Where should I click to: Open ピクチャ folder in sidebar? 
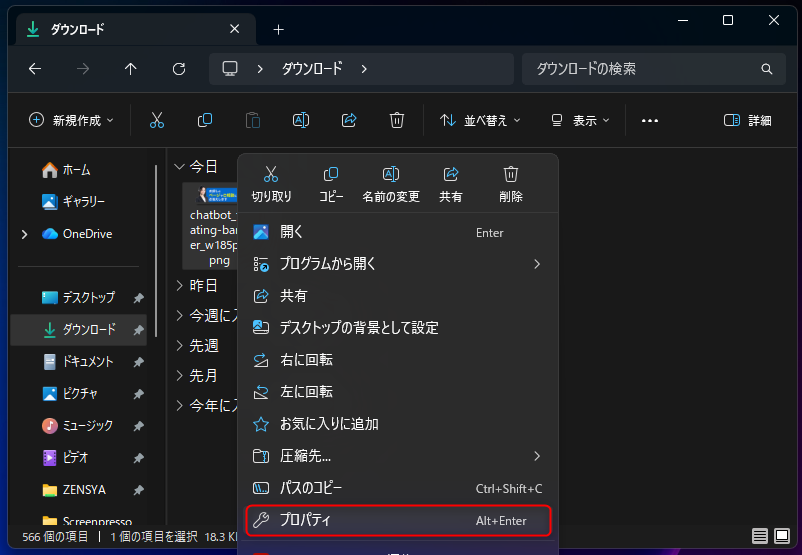pos(80,393)
